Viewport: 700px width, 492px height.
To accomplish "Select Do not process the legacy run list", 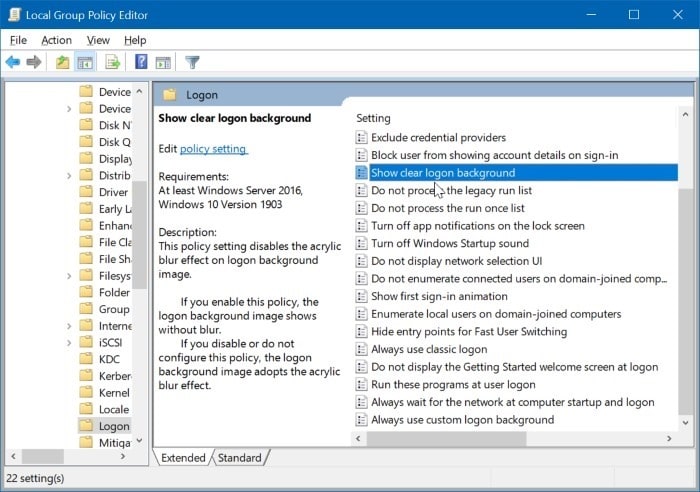I will coord(451,191).
